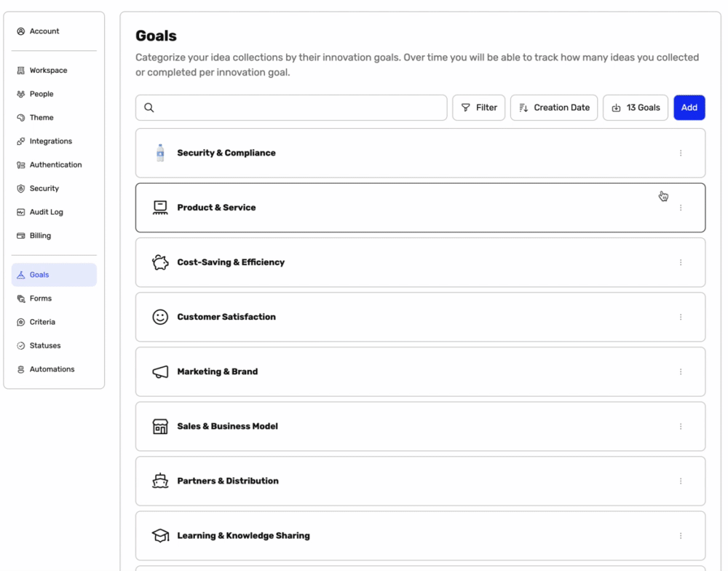
Task: Click the Billing card icon
Action: 21,235
